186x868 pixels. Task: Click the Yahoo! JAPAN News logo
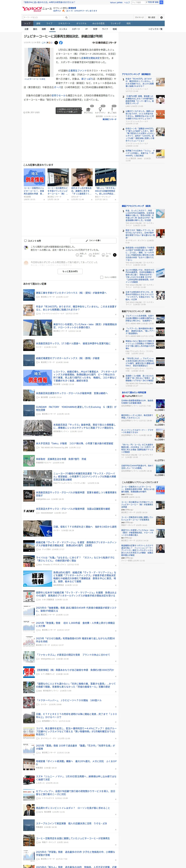37,9
